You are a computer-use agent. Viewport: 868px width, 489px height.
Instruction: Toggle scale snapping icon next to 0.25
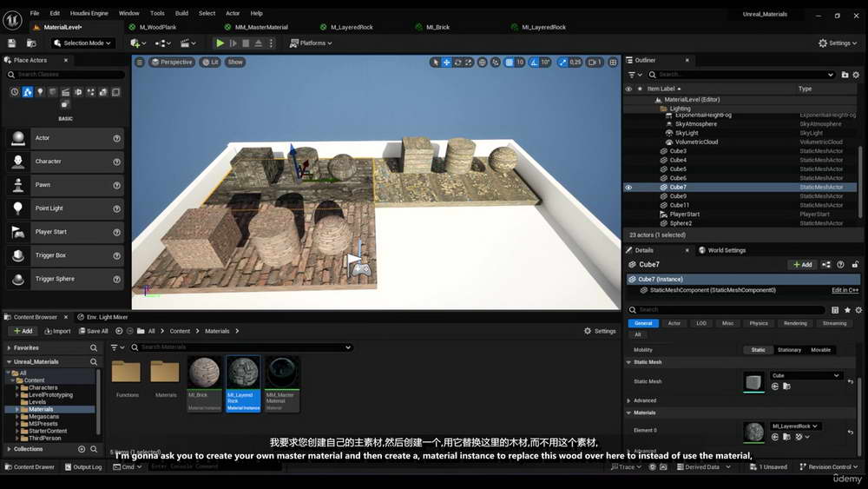tap(563, 63)
